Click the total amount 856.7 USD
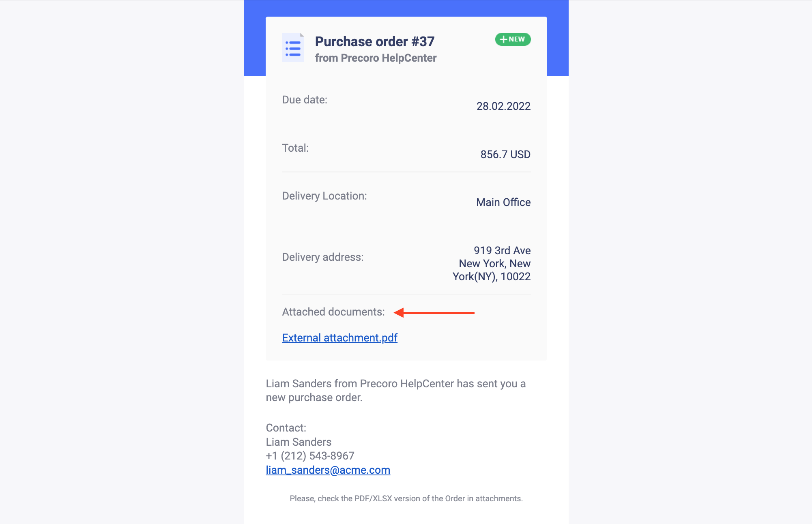The height and width of the screenshot is (524, 812). click(505, 155)
